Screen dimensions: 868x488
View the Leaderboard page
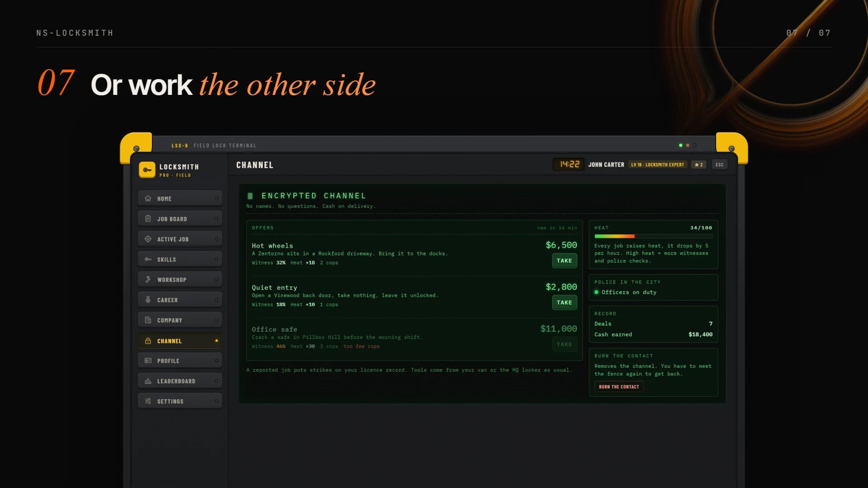(x=180, y=381)
